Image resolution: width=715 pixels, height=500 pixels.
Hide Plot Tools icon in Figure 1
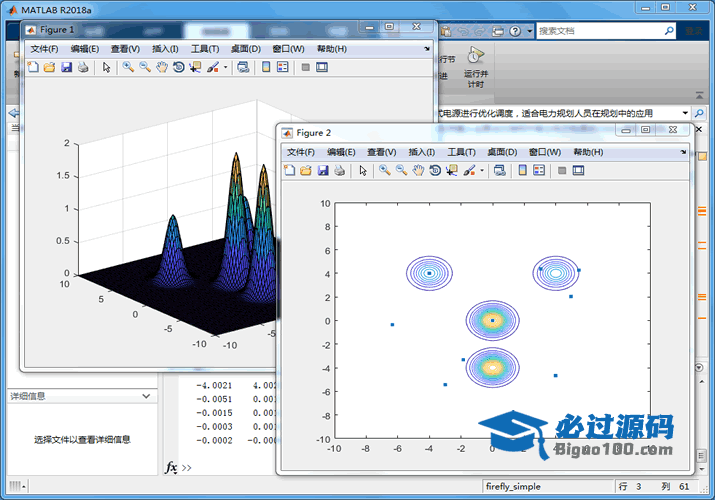click(x=306, y=67)
